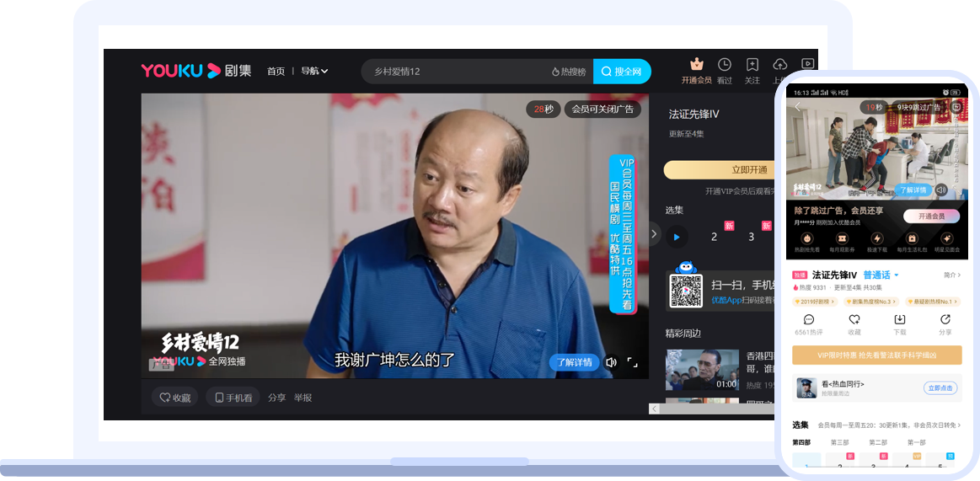Click the 搜全网 search button
The width and height of the screenshot is (980, 481).
pyautogui.click(x=622, y=72)
